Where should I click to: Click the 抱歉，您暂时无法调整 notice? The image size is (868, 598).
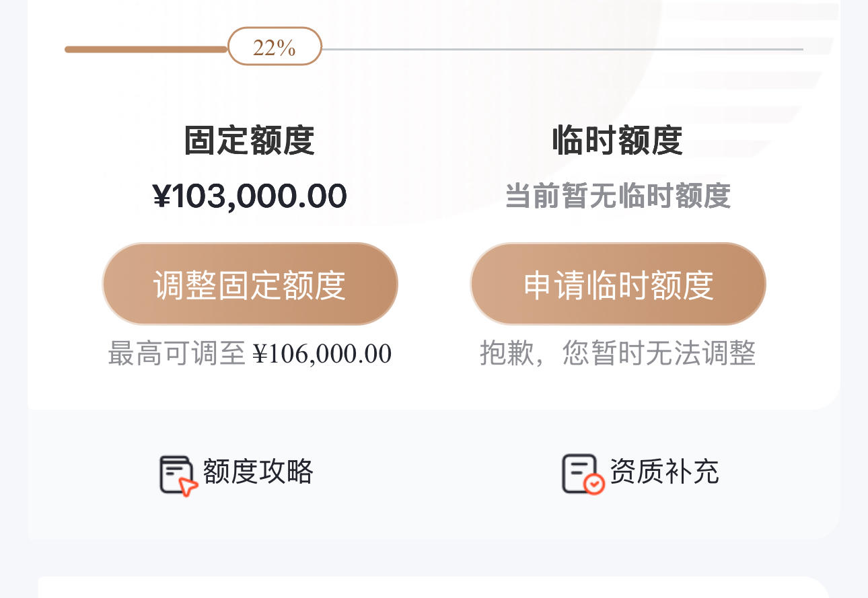point(618,353)
